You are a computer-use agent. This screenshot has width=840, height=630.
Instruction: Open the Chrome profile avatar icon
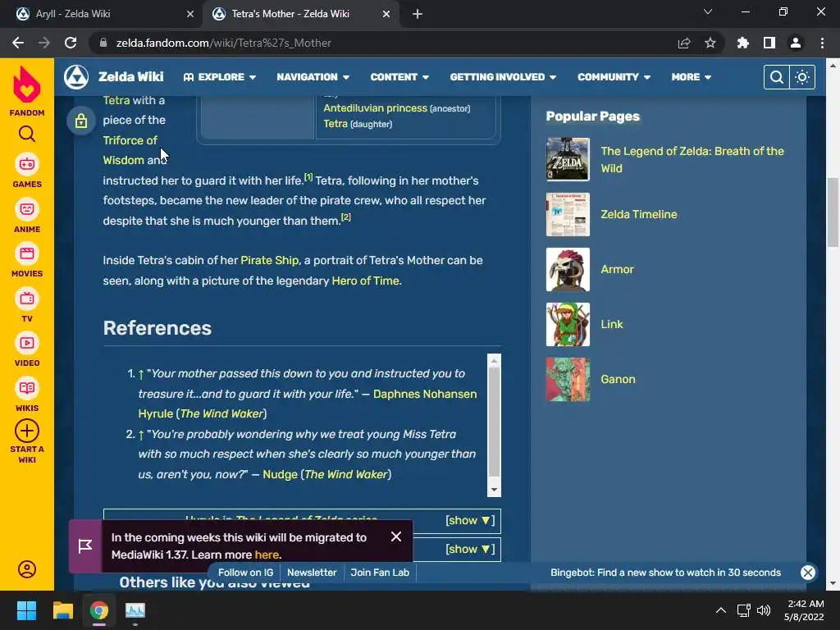796,43
